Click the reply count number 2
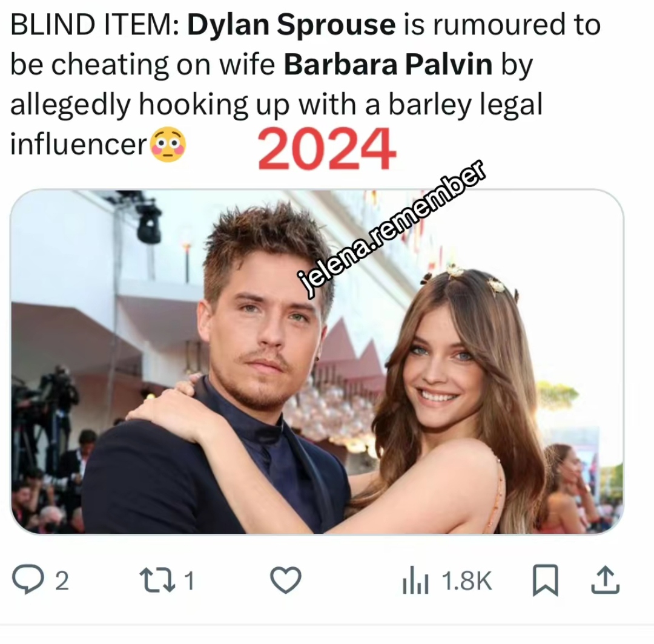The width and height of the screenshot is (654, 644). pos(62,580)
